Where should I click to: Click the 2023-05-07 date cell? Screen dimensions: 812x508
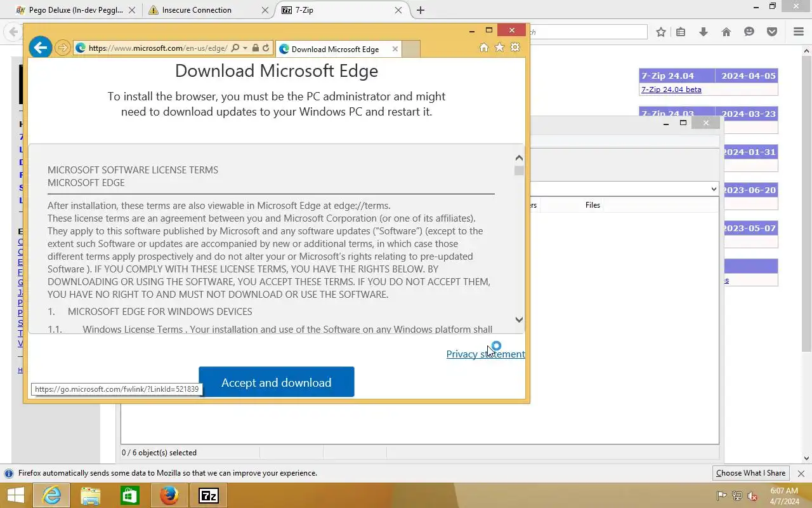(x=750, y=228)
